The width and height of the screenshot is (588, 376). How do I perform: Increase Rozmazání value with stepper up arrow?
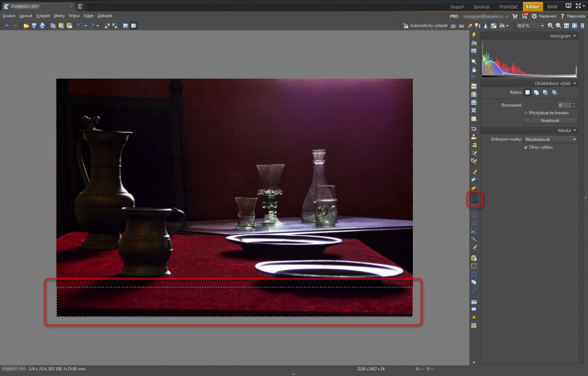tap(574, 103)
